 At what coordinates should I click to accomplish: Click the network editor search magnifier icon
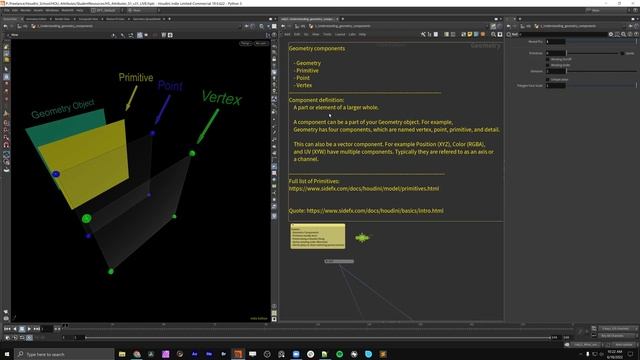(493, 35)
